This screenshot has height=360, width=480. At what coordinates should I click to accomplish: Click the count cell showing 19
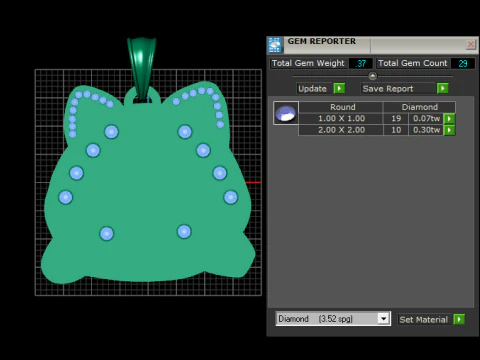click(x=396, y=118)
